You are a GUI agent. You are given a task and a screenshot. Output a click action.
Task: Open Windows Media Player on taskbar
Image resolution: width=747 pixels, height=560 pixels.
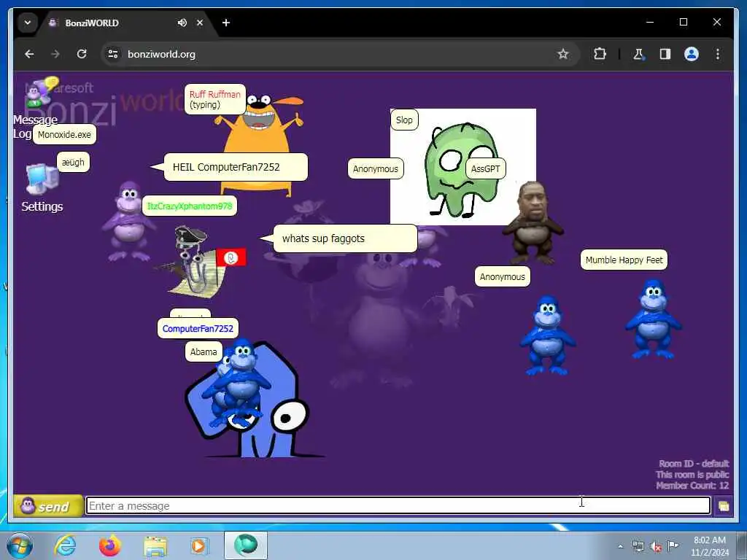pyautogui.click(x=199, y=545)
